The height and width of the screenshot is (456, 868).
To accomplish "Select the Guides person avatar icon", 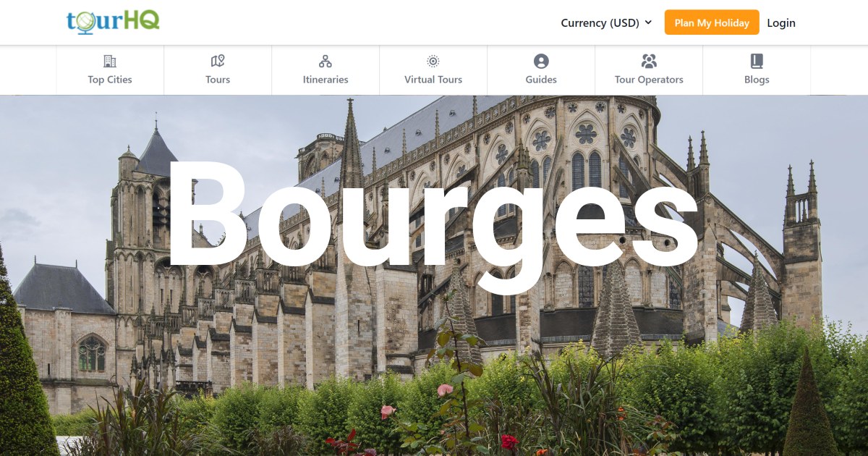I will [x=540, y=61].
